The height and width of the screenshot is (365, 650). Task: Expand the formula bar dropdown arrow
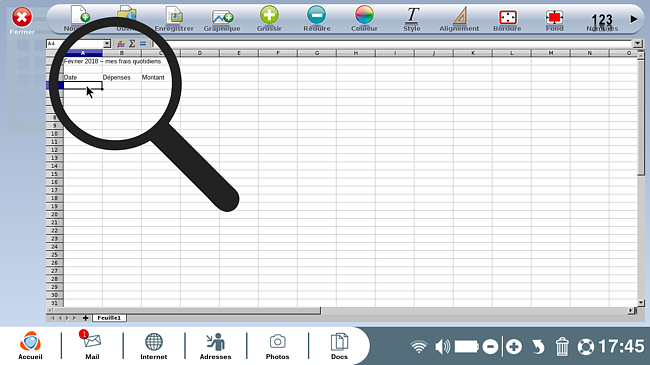click(x=638, y=44)
